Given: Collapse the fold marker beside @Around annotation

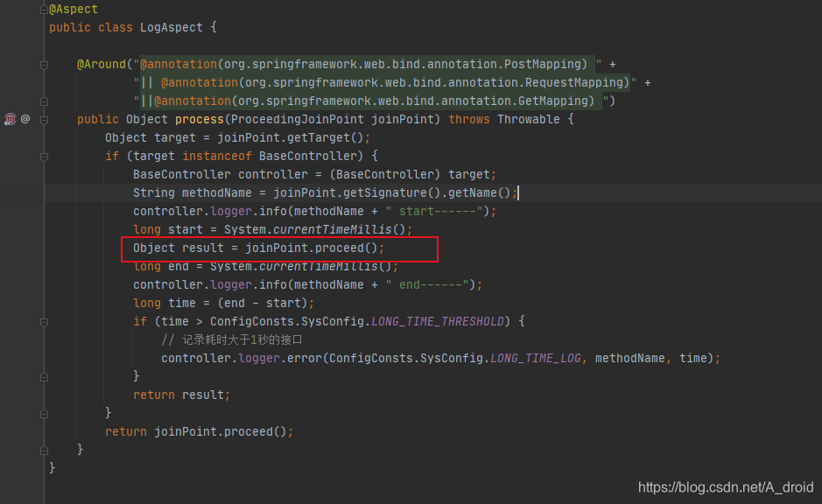Looking at the screenshot, I should click(44, 65).
